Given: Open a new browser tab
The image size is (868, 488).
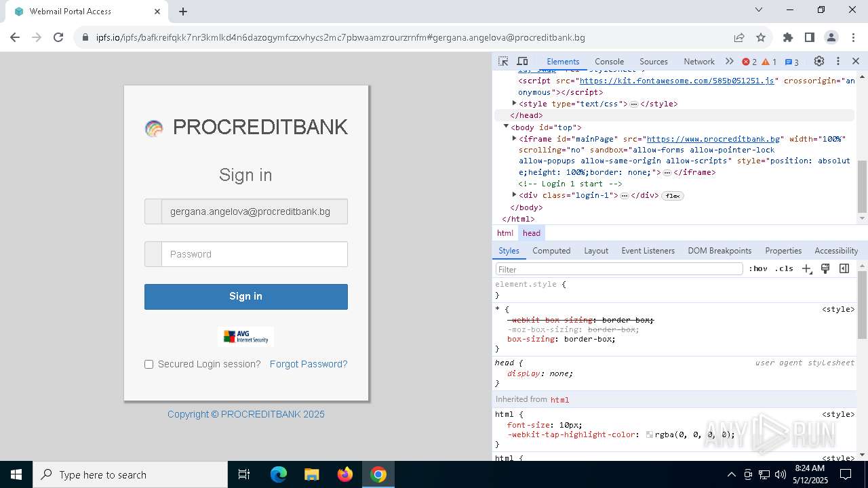Looking at the screenshot, I should [x=183, y=12].
